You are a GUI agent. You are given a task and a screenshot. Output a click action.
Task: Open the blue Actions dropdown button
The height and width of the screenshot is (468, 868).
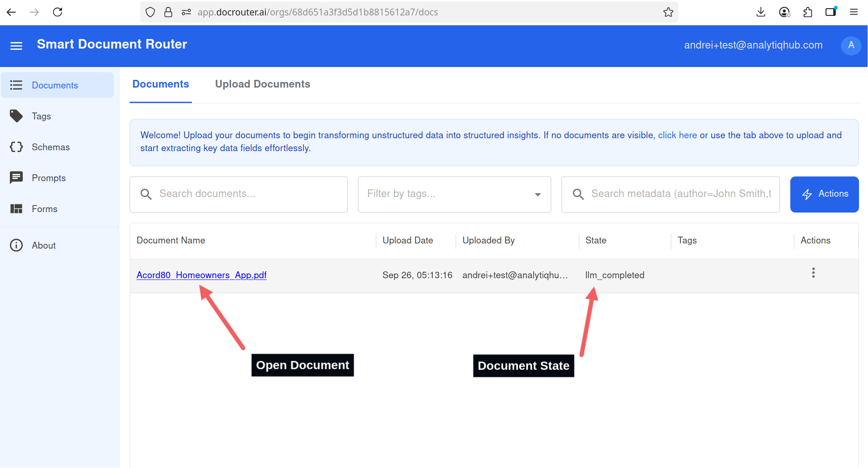[x=824, y=194]
